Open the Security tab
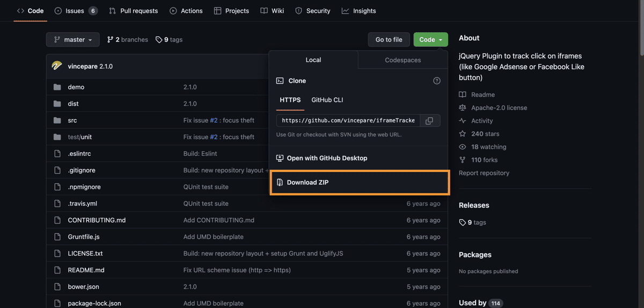The height and width of the screenshot is (308, 644). pos(312,11)
